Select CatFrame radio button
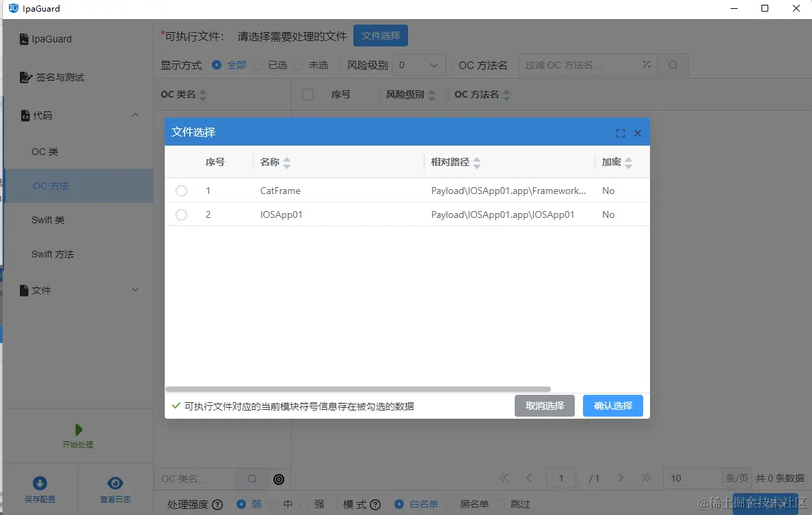 [x=181, y=191]
